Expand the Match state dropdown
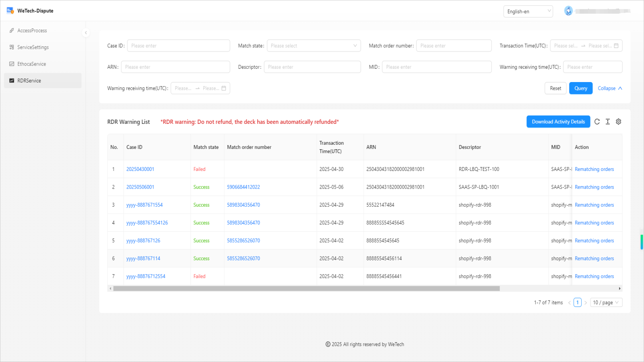The image size is (644, 362). click(x=314, y=46)
